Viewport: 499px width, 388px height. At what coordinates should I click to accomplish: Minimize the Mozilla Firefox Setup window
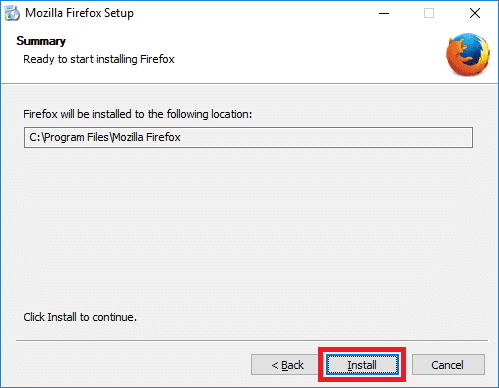point(384,13)
